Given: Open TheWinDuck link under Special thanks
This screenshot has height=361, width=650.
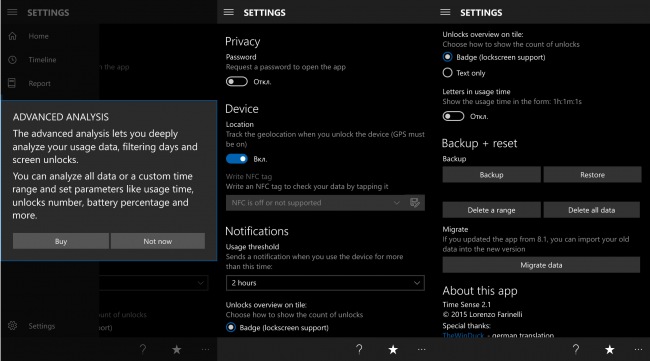Looking at the screenshot, I should click(463, 335).
